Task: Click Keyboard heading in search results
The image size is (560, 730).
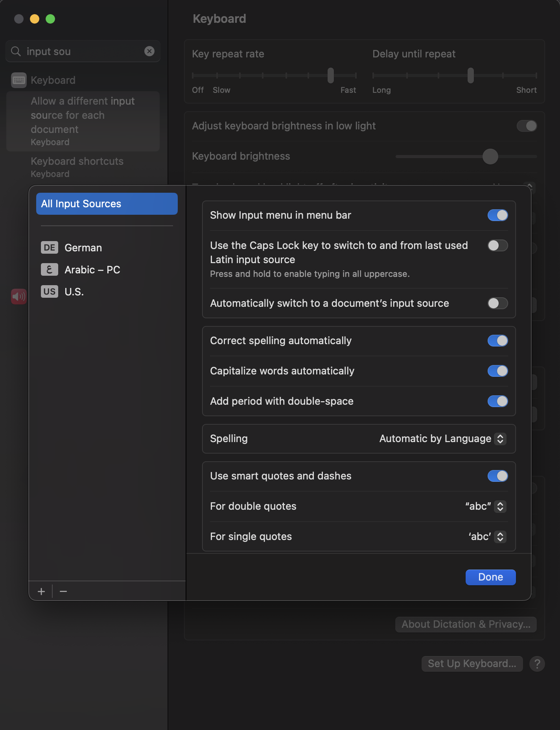Action: coord(53,80)
